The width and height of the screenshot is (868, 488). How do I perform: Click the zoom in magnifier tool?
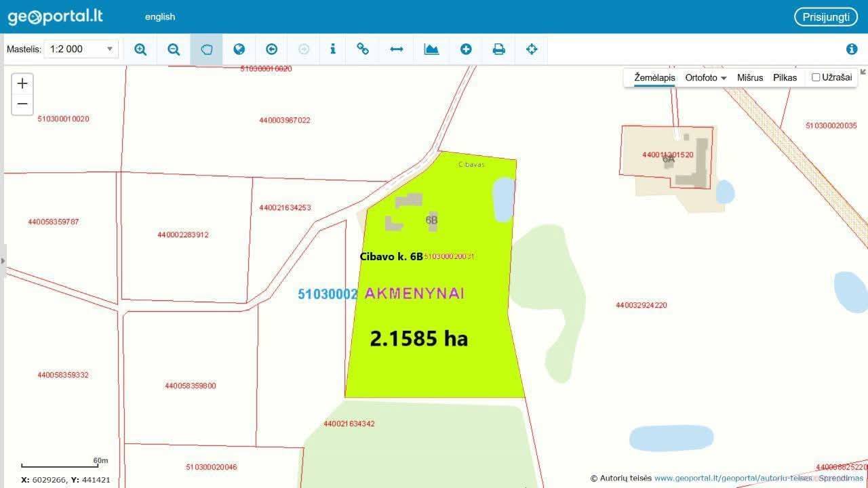pos(140,49)
